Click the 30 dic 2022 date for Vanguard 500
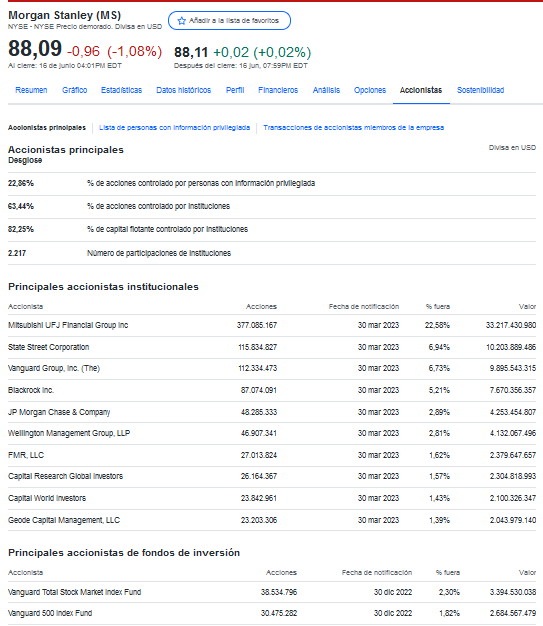This screenshot has width=543, height=626. (x=392, y=614)
